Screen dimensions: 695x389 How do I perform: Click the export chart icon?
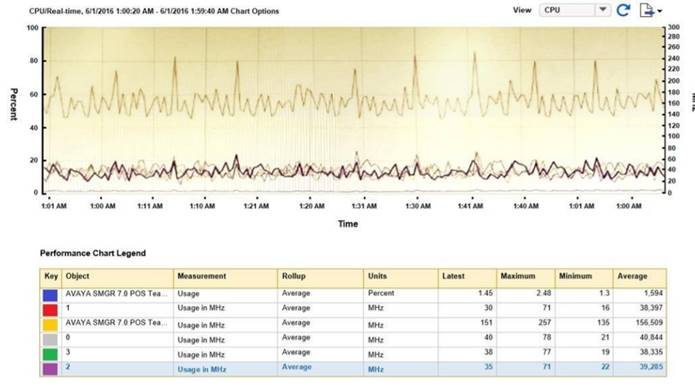click(x=647, y=10)
